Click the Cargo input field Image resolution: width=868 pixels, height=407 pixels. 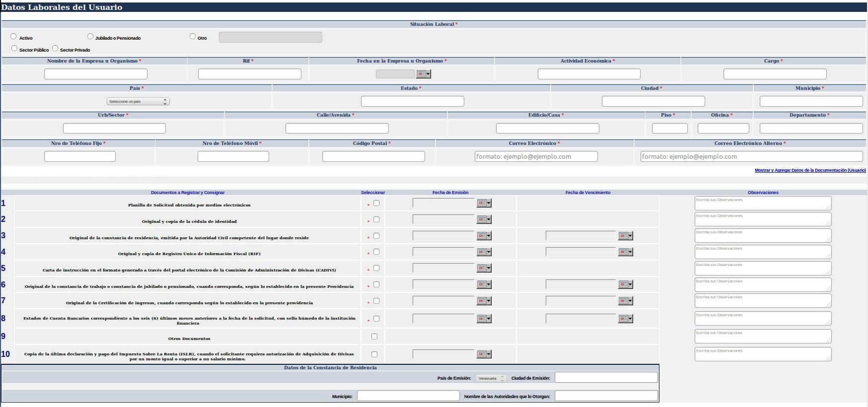pyautogui.click(x=775, y=74)
